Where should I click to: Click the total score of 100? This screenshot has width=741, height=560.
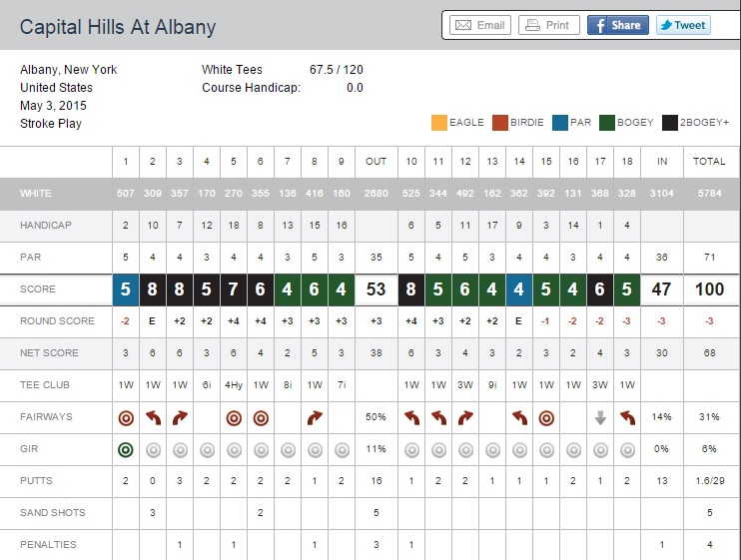[x=710, y=289]
